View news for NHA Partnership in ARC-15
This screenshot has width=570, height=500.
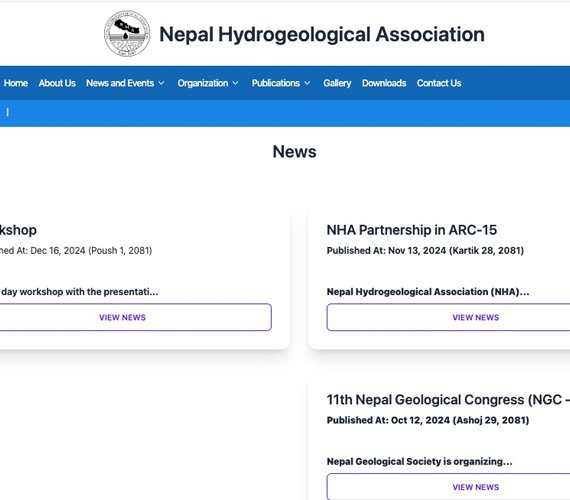click(448, 317)
